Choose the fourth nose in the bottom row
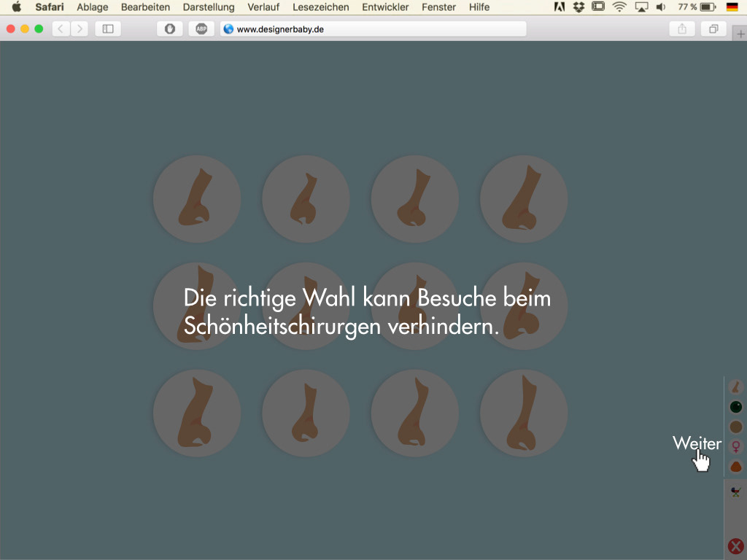This screenshot has width=747, height=560. pyautogui.click(x=524, y=413)
